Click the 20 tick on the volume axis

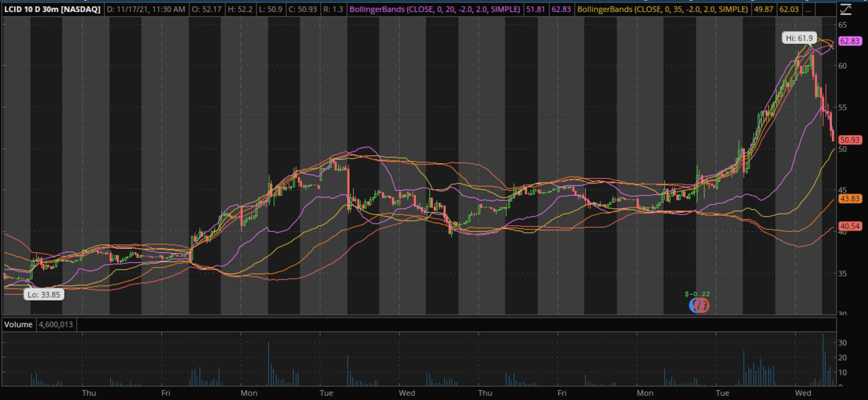pyautogui.click(x=843, y=357)
